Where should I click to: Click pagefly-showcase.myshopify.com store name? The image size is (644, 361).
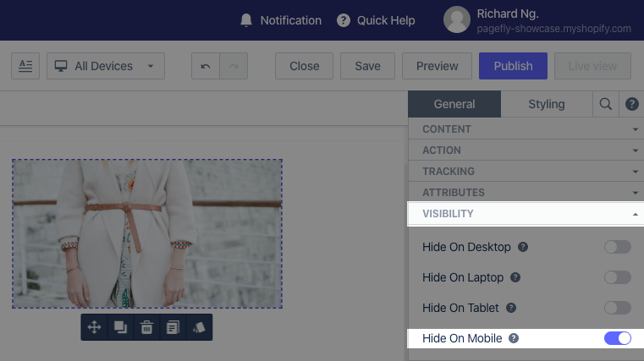tap(553, 29)
